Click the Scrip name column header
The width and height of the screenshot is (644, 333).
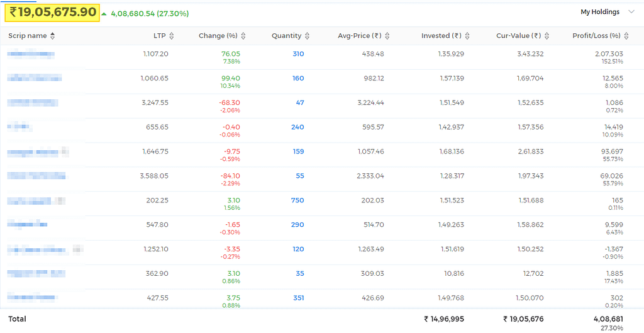(28, 36)
